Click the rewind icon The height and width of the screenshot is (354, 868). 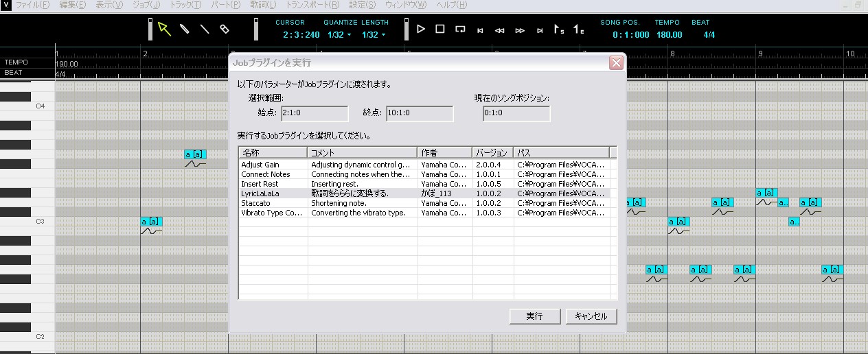click(x=500, y=30)
